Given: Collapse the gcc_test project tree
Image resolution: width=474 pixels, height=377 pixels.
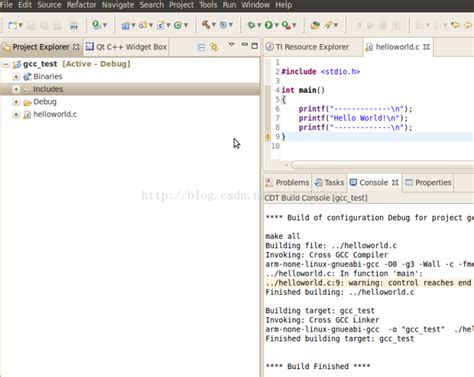Looking at the screenshot, I should point(6,64).
